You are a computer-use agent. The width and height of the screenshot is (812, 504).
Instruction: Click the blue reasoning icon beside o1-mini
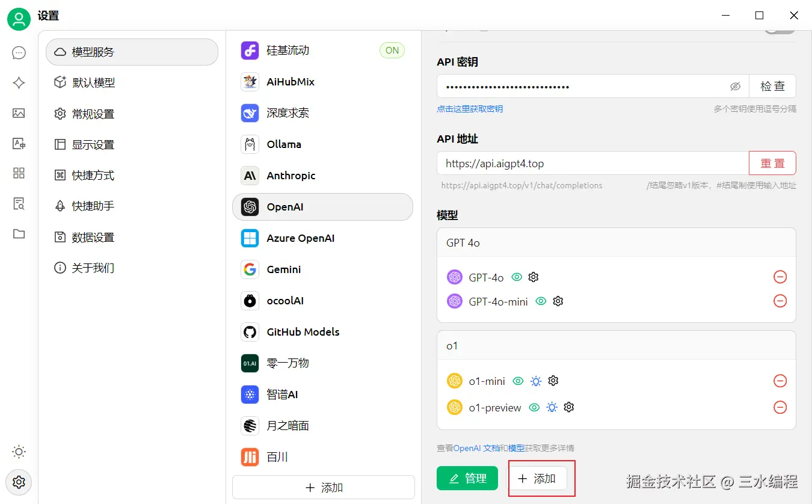(x=536, y=381)
